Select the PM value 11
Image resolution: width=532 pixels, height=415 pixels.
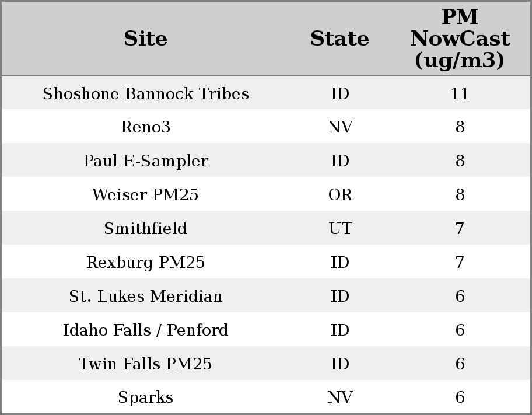pyautogui.click(x=460, y=94)
